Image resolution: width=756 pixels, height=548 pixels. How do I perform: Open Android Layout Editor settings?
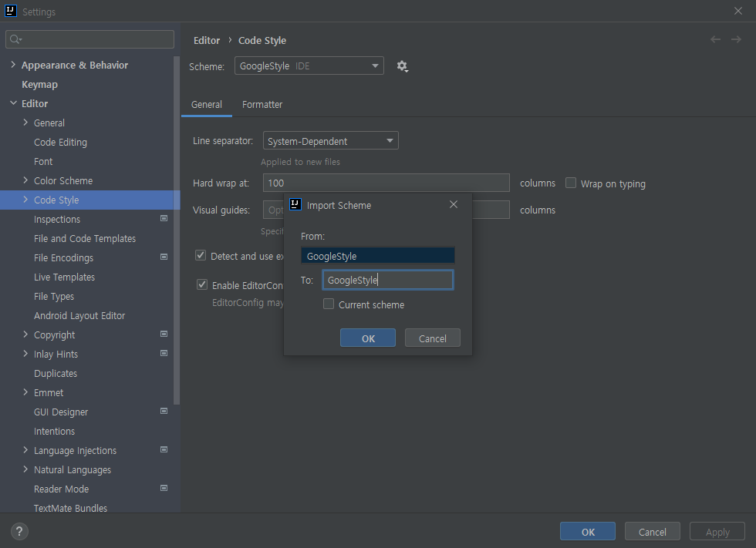(x=79, y=315)
